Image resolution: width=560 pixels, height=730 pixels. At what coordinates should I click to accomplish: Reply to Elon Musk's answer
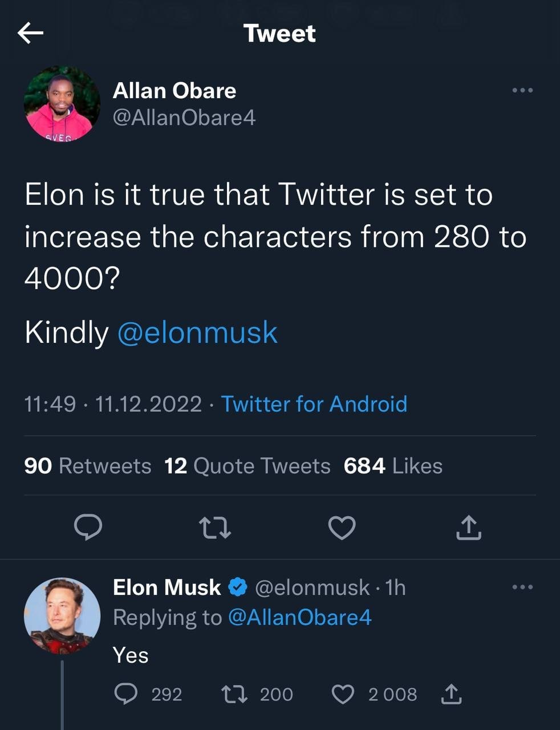point(125,694)
